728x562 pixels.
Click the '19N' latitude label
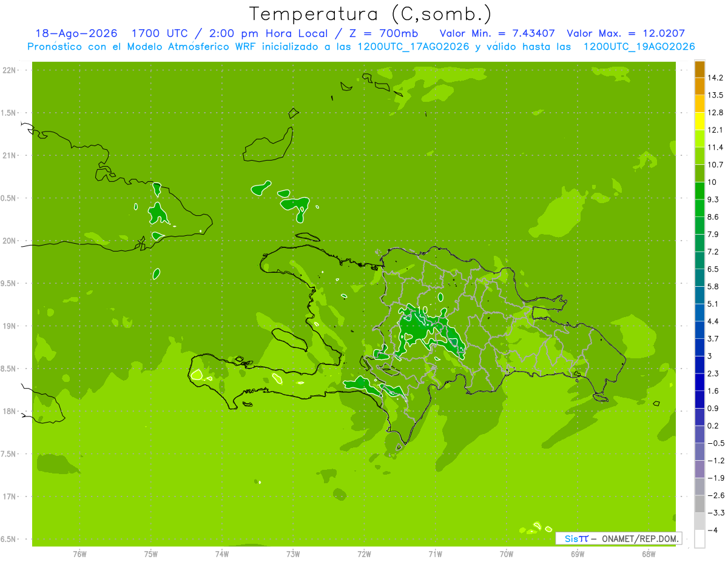(x=9, y=326)
